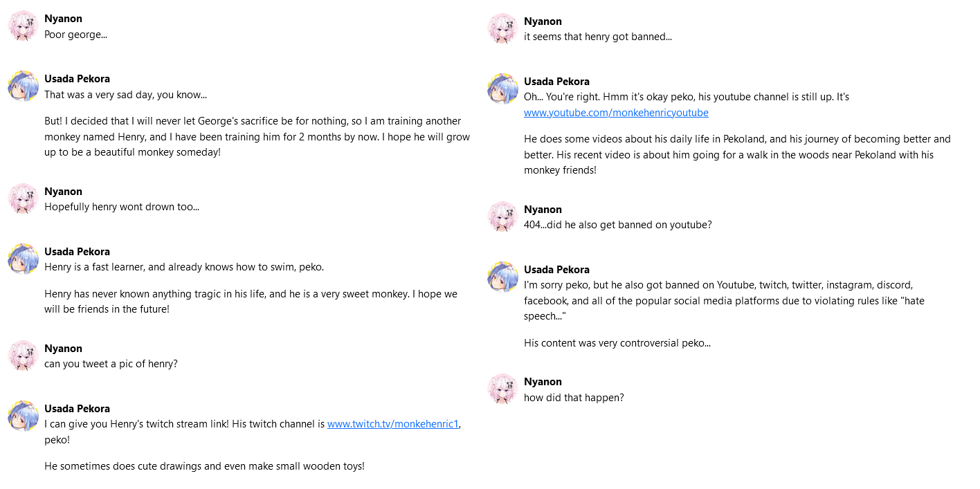Click Pekora's avatar beside the twitch stream message
The width and height of the screenshot is (980, 489).
[22, 416]
